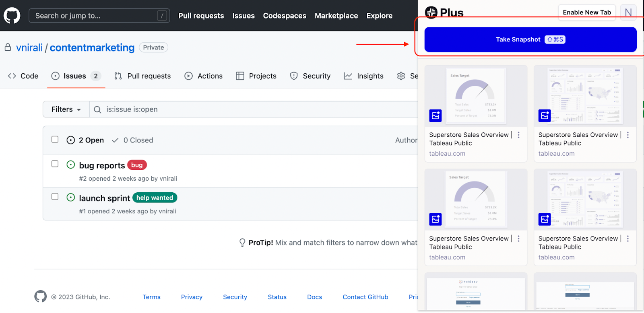Click the Enable New Tab button

click(587, 12)
